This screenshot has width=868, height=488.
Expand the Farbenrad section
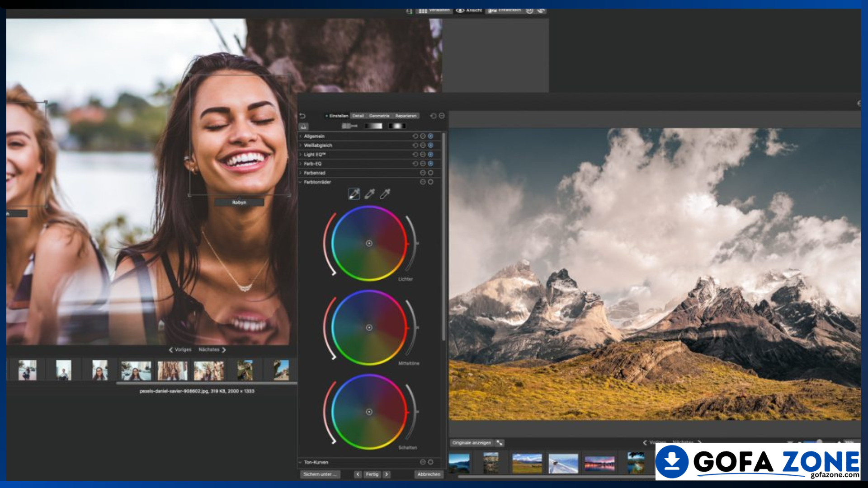300,173
